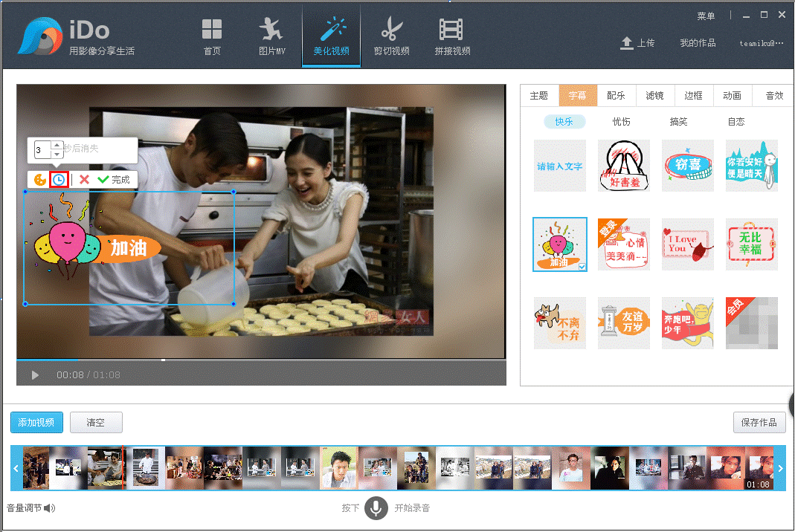Select the 无比幸福 subtitle sticker thumbnail
Screen dimensions: 795x532
751,244
